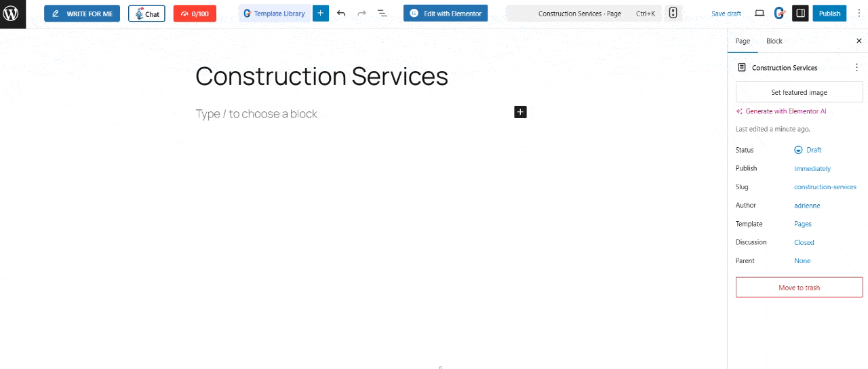Switch to the Page tab
Screen dimensions: 868x369
coord(743,41)
